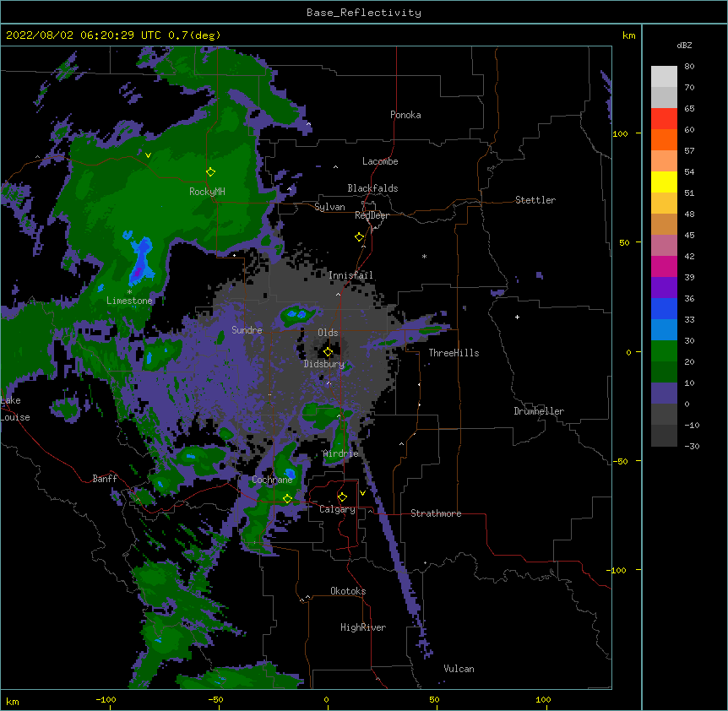728x711 pixels.
Task: Click the Innisfail city label
Action: 350,275
